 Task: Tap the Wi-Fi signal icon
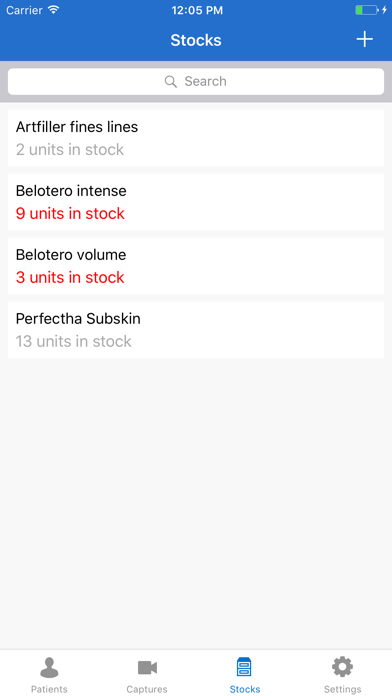(x=54, y=9)
